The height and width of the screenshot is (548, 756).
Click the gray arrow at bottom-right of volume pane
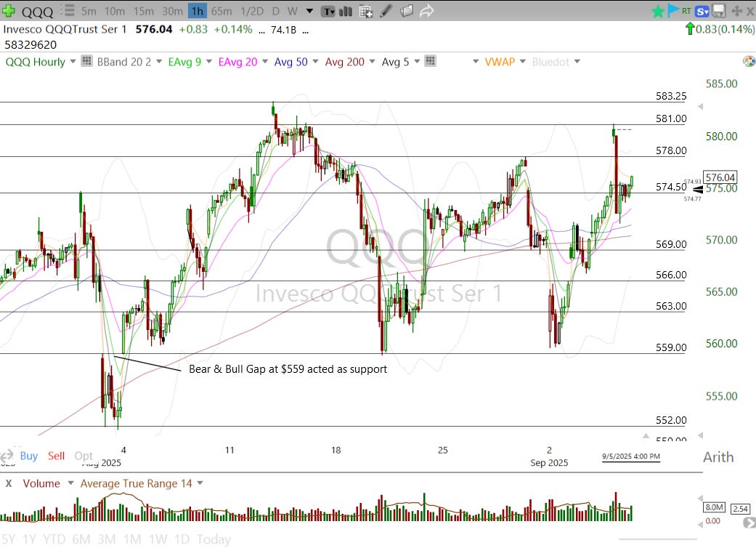tap(749, 523)
